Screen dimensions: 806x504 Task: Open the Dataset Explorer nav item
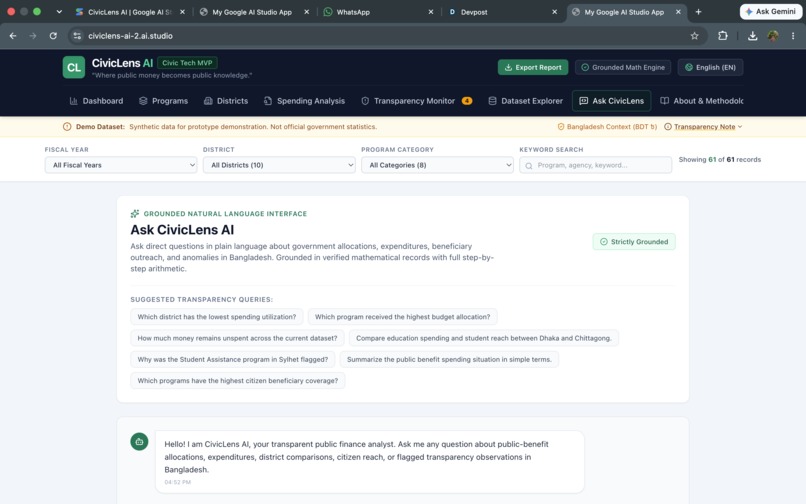coord(525,101)
